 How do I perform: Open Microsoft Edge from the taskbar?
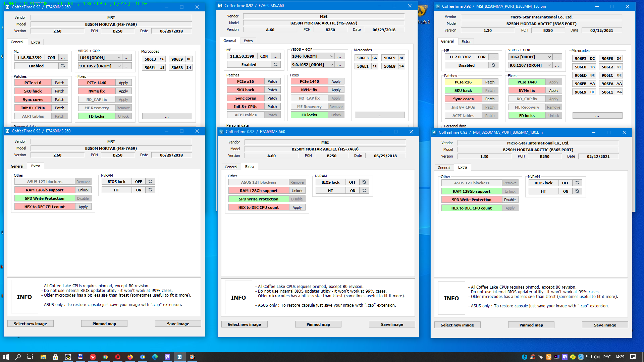tap(155, 357)
